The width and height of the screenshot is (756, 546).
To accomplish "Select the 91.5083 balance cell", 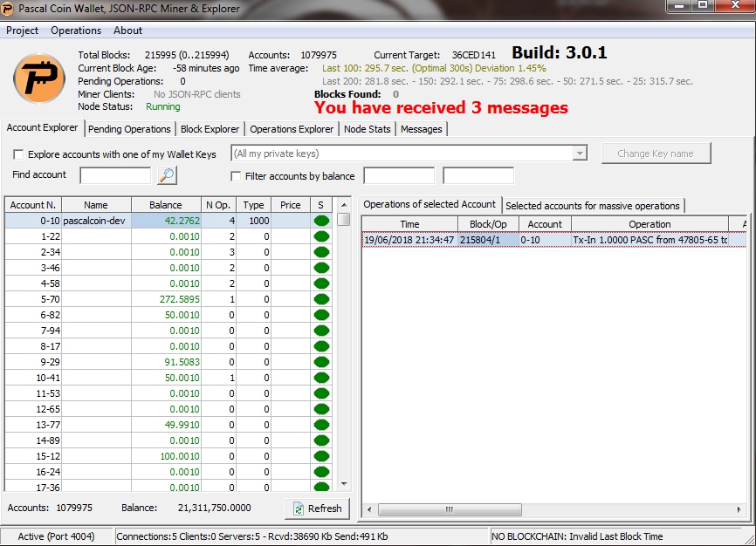I will pos(166,362).
